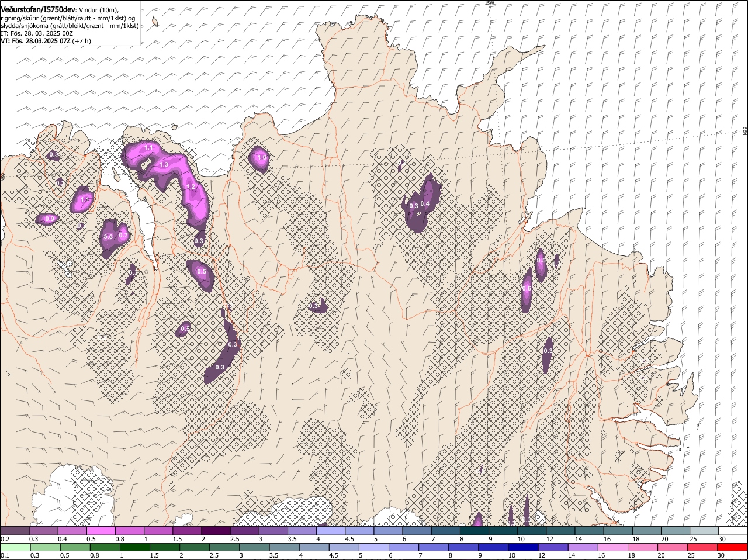Pick the snow legend swatch starting at 0.4
The height and width of the screenshot is (560, 748).
(72, 531)
